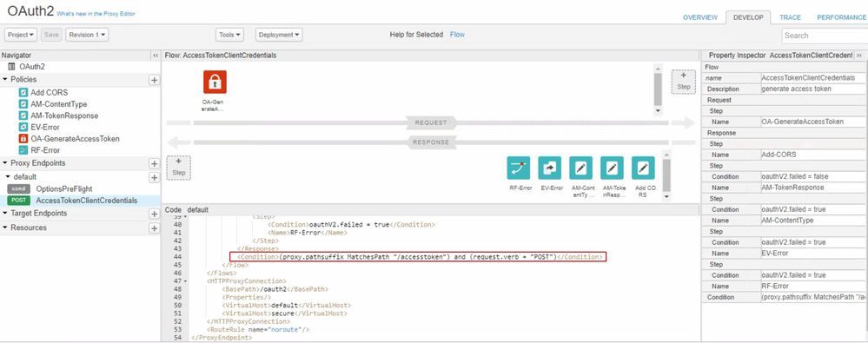Image resolution: width=868 pixels, height=343 pixels.
Task: Edit the flow Condition proxy.pathsuffix field
Action: [812, 297]
